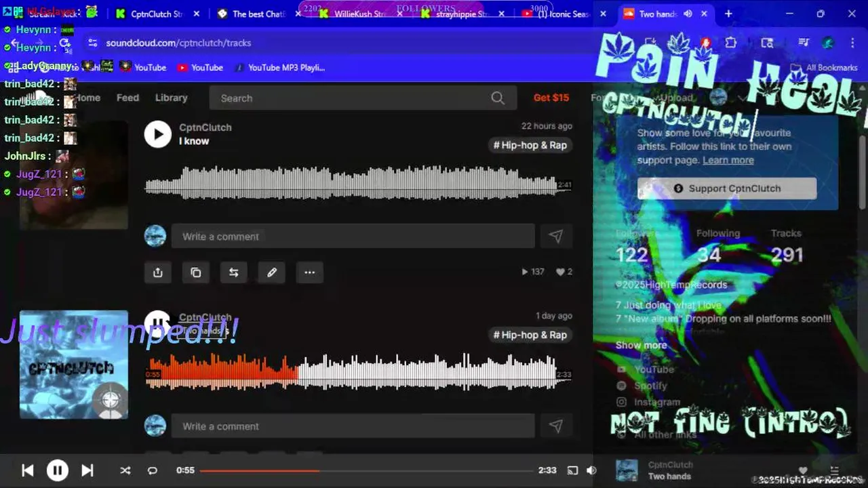Go to SoundCloud Home
Viewport: 868px width, 488px height.
[87, 98]
